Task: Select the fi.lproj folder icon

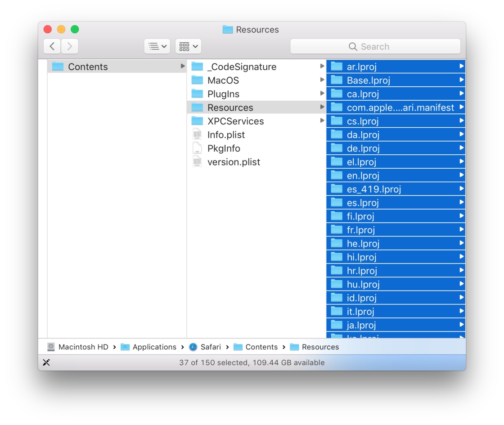Action: pos(337,216)
